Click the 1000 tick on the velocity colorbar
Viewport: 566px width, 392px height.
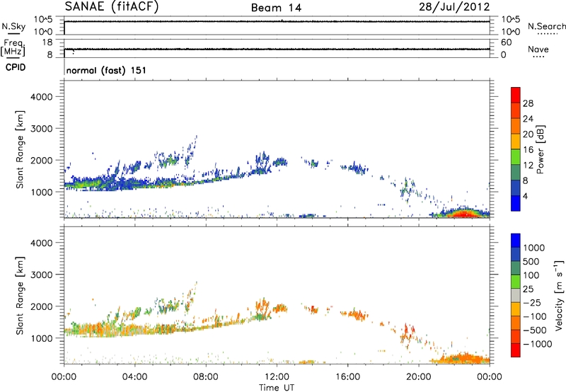[534, 248]
